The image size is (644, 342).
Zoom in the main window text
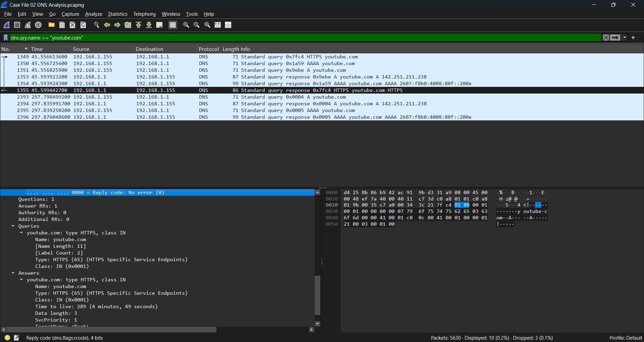(x=186, y=25)
